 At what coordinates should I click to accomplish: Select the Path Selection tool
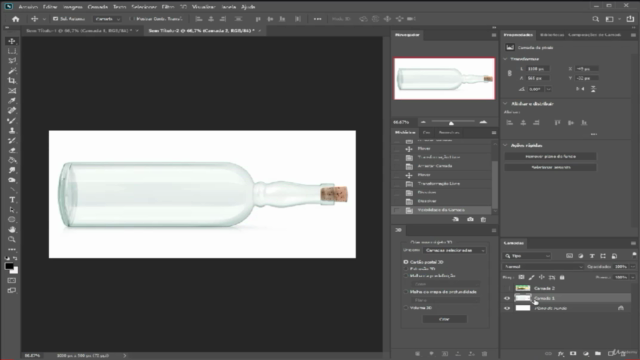pyautogui.click(x=12, y=209)
